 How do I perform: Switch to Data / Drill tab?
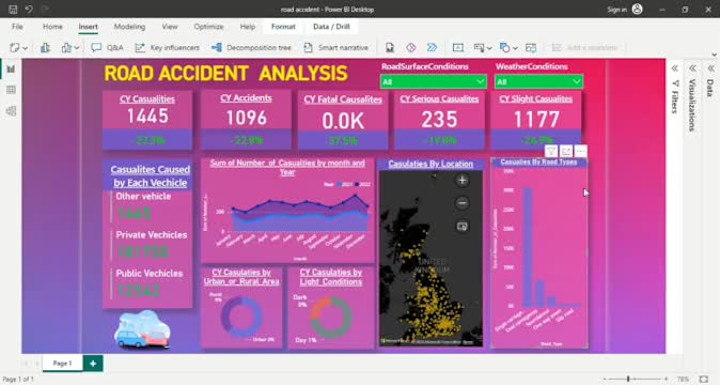pyautogui.click(x=332, y=27)
